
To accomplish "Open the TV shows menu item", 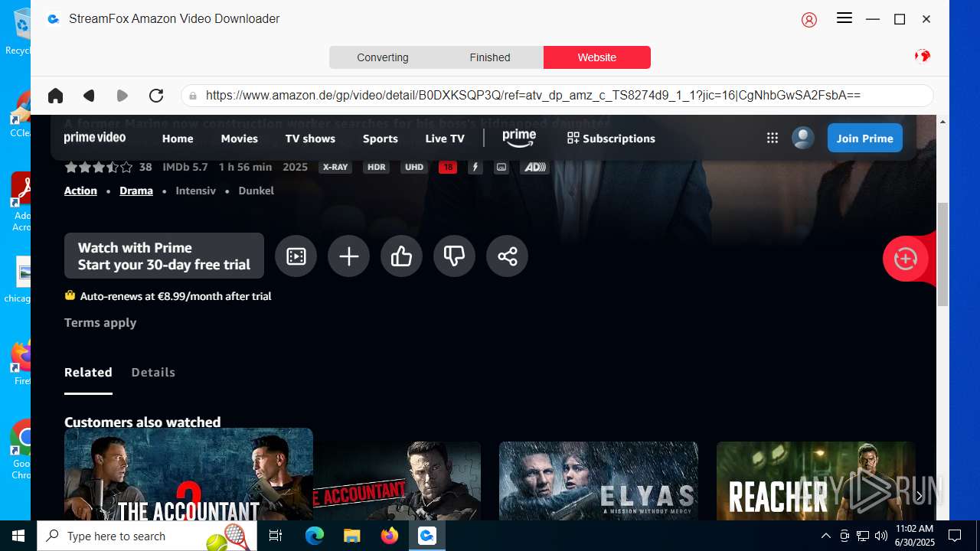I will point(310,139).
